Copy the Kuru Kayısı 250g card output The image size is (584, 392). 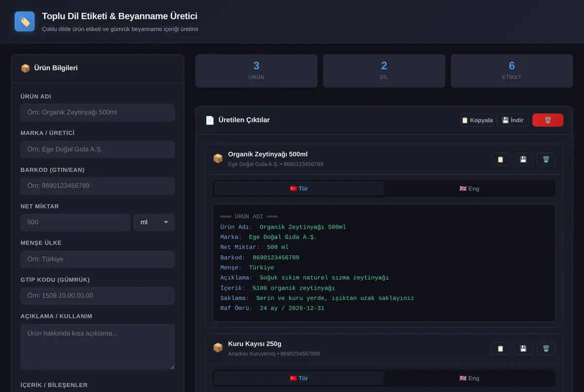(x=500, y=348)
